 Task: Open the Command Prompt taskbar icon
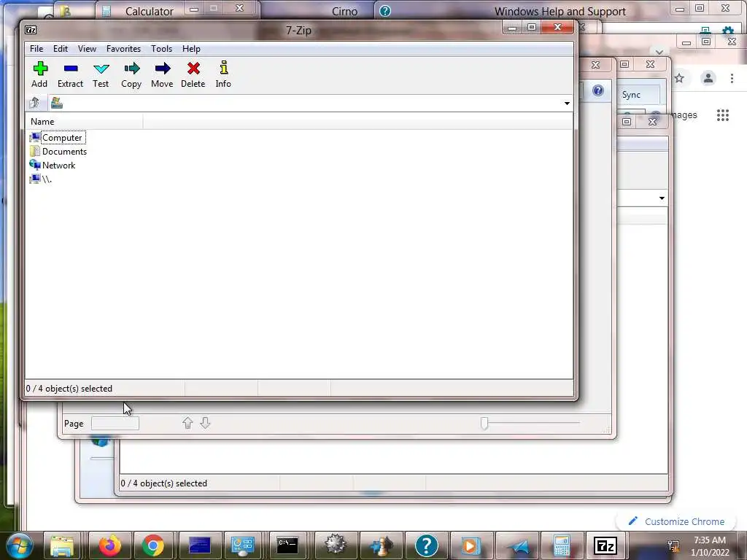(287, 545)
